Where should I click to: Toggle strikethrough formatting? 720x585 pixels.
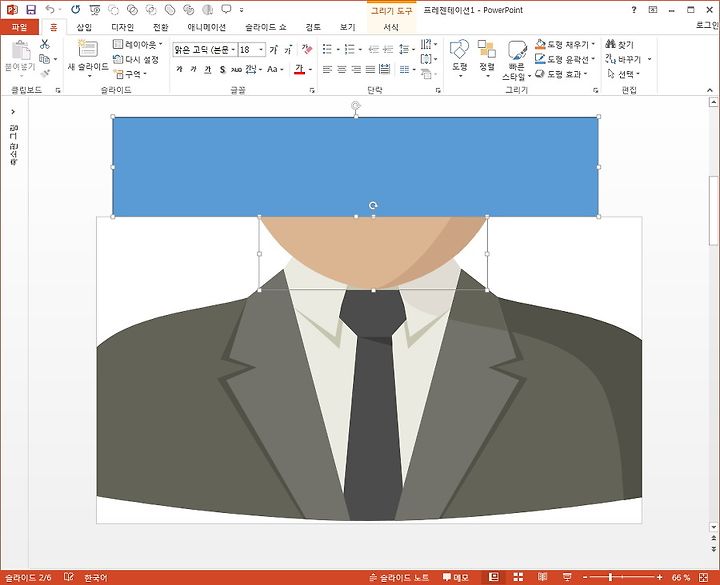[236, 69]
